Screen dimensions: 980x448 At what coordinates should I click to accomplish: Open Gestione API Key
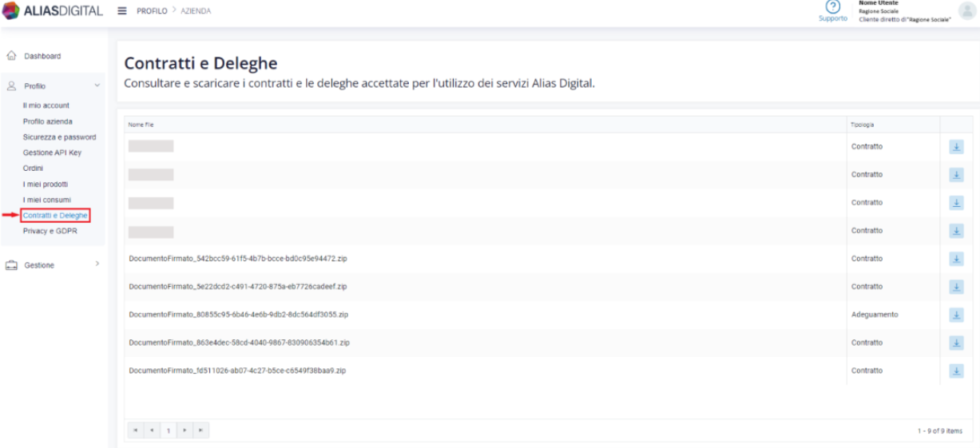tap(52, 153)
